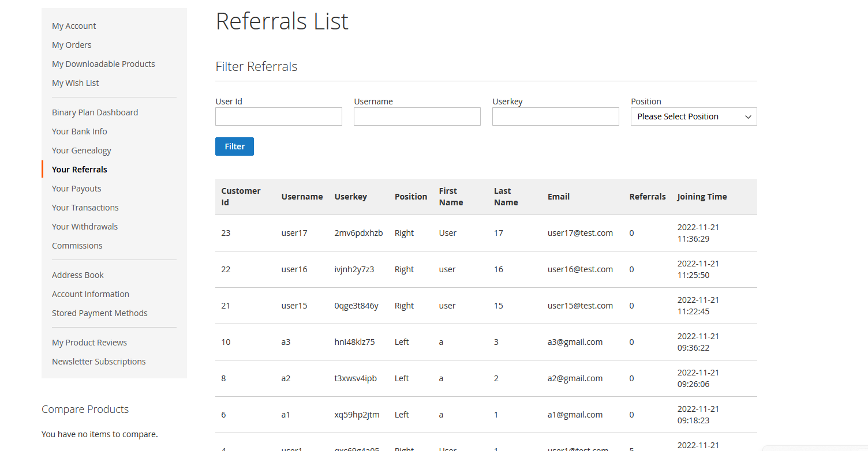Go to Account Information
This screenshot has width=868, height=451.
coord(91,294)
